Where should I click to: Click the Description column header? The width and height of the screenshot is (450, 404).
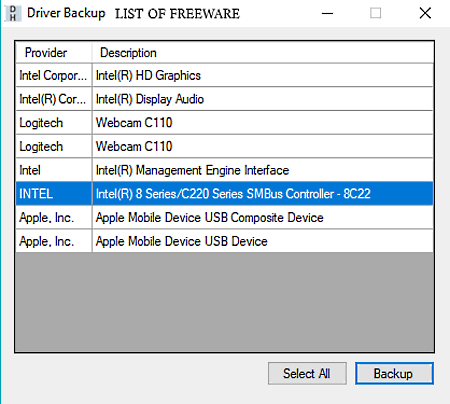263,52
